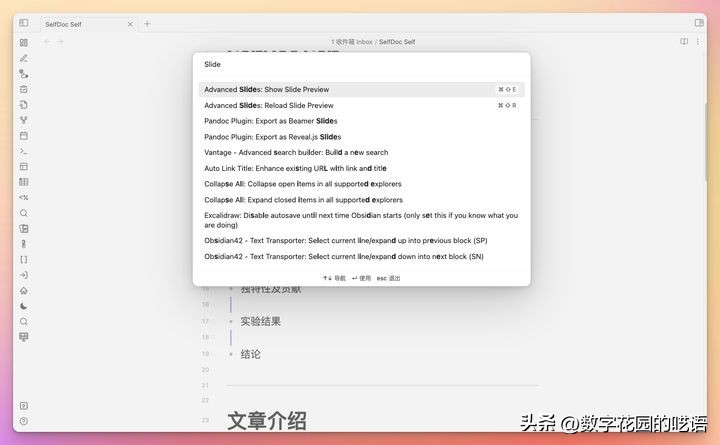Go forward with the right arrow

pos(61,42)
